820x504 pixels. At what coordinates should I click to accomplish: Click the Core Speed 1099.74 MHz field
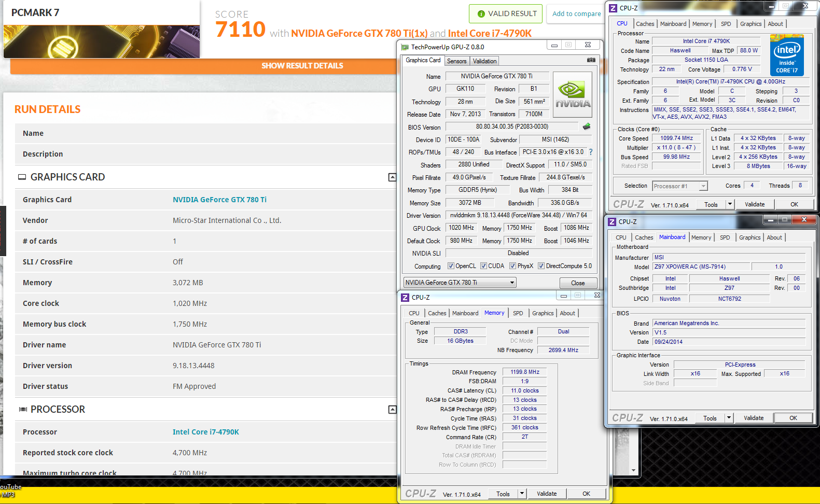(x=676, y=138)
